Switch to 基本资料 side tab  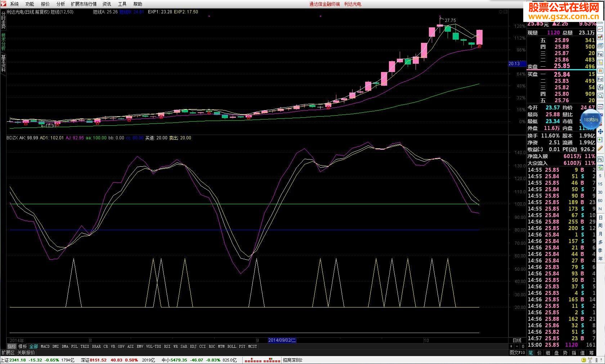3,63
